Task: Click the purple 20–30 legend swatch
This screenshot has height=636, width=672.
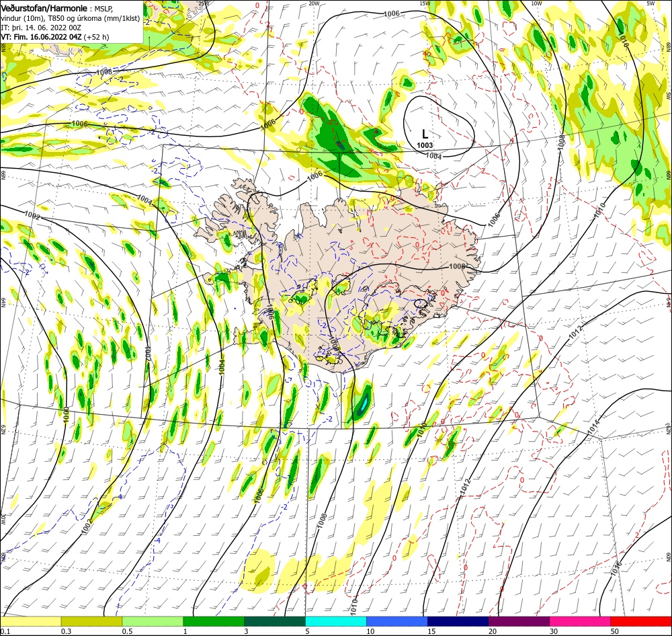Action: 519,621
